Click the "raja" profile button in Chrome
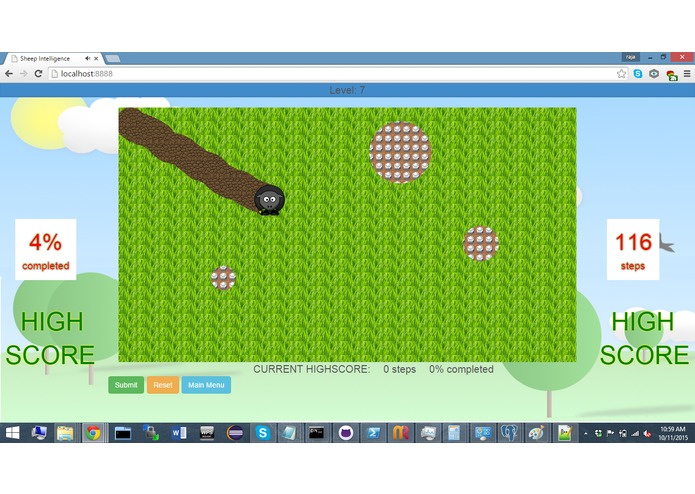 coord(631,57)
